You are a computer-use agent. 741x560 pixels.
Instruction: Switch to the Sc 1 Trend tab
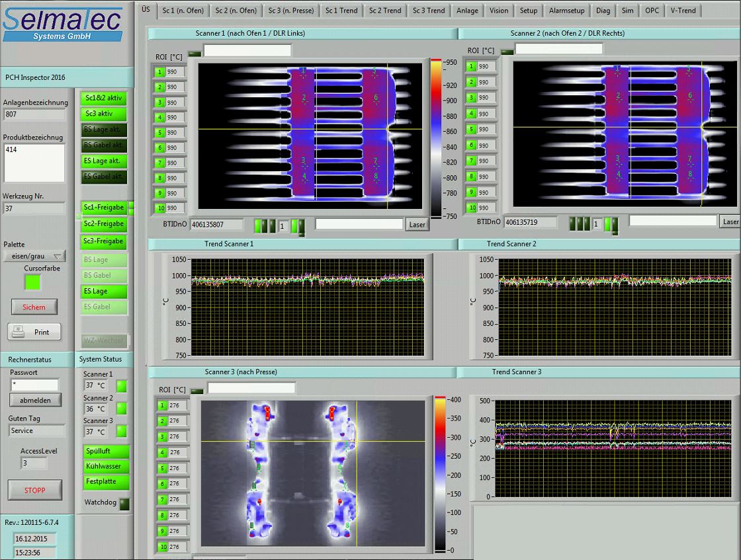[x=341, y=11]
